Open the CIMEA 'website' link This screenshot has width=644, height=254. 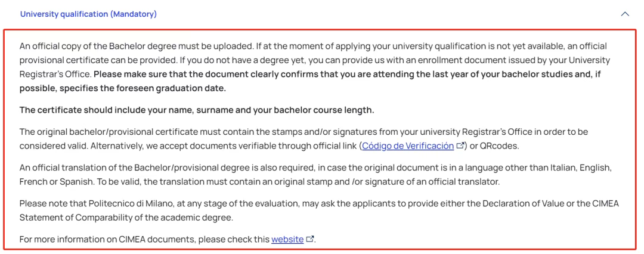click(287, 240)
